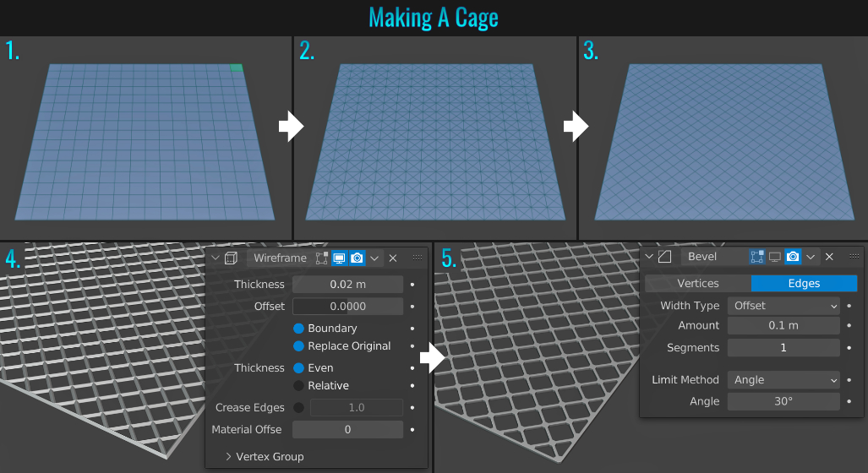
Task: Enable the Crease Edges checkbox
Action: (298, 408)
